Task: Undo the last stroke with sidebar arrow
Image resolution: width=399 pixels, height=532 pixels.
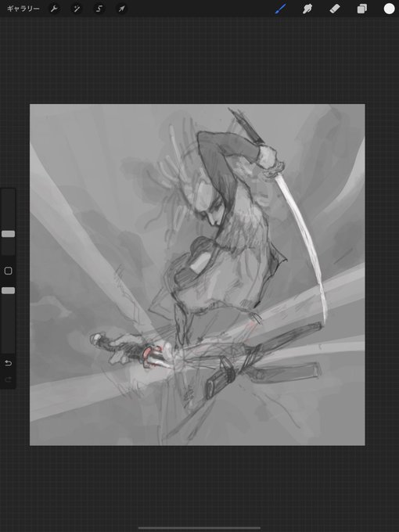Action: (x=8, y=363)
